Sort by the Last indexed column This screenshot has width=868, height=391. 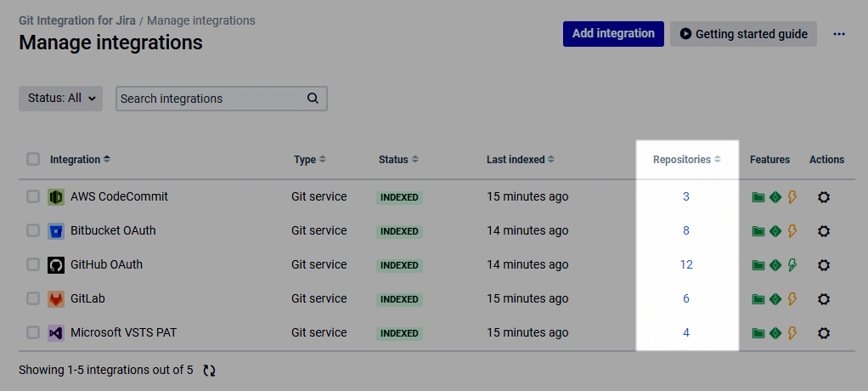(x=521, y=160)
